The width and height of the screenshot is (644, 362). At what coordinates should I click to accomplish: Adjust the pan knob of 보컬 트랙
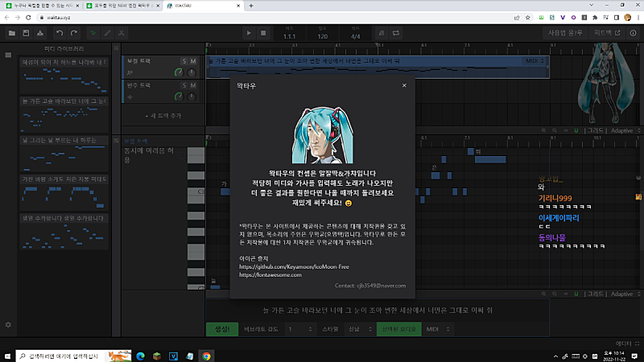click(192, 72)
